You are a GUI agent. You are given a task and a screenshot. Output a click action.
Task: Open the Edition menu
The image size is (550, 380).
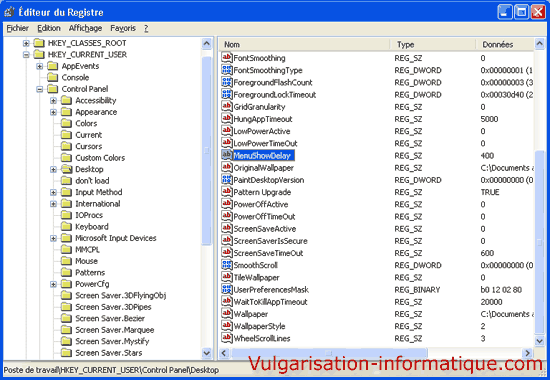click(x=49, y=28)
